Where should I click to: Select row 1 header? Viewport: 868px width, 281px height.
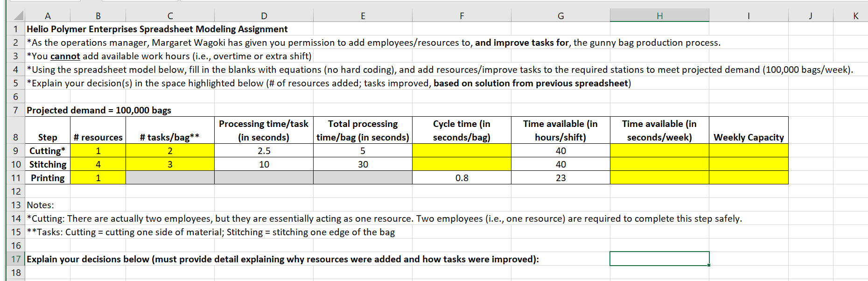[16, 29]
